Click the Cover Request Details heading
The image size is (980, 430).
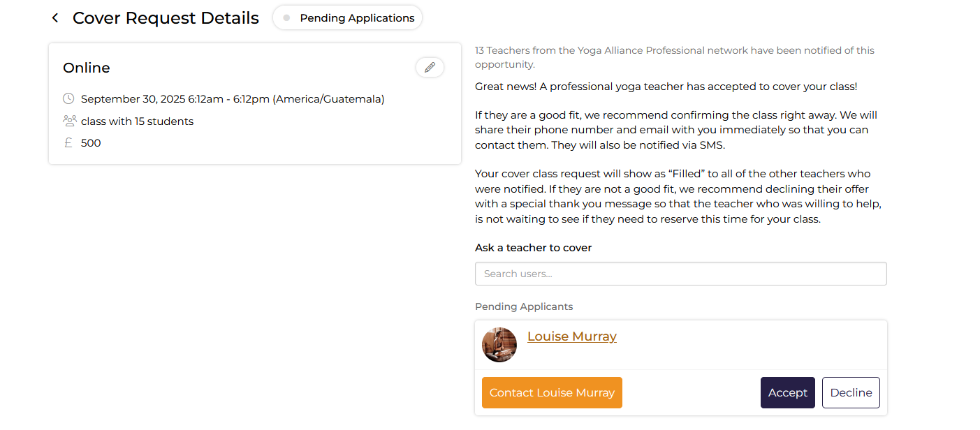pyautogui.click(x=166, y=18)
